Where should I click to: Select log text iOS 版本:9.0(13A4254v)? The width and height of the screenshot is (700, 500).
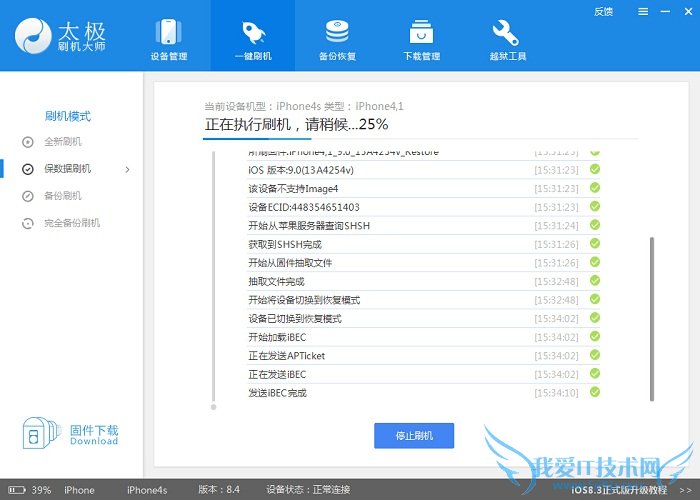[x=301, y=170]
